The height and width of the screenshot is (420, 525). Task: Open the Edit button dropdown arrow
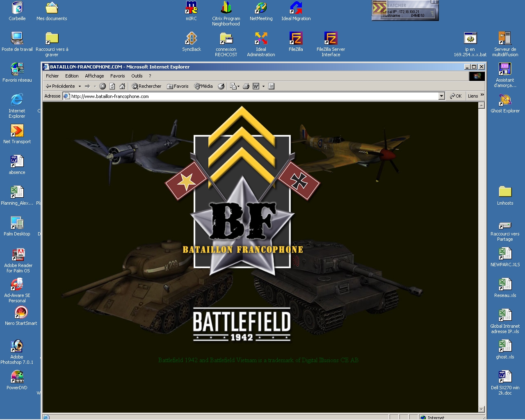click(263, 86)
